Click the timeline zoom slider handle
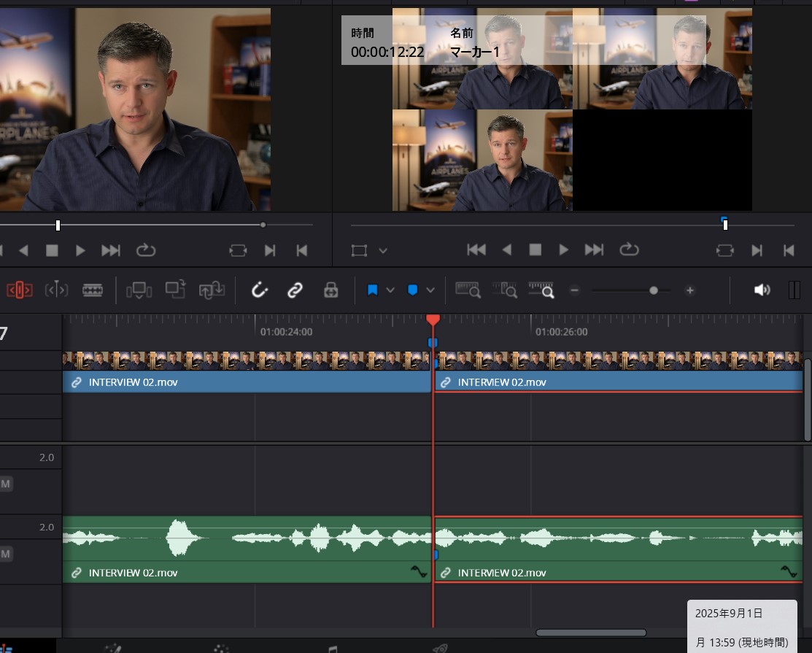 (654, 290)
